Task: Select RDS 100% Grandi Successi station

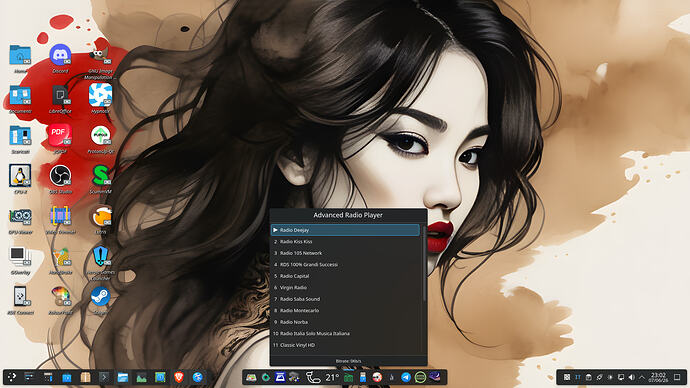Action: point(345,264)
